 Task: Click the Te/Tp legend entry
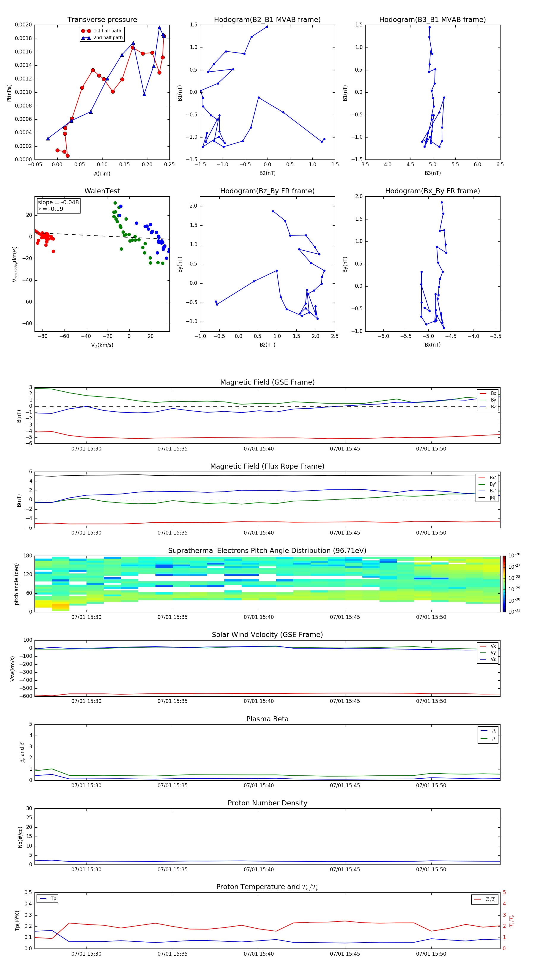(485, 900)
